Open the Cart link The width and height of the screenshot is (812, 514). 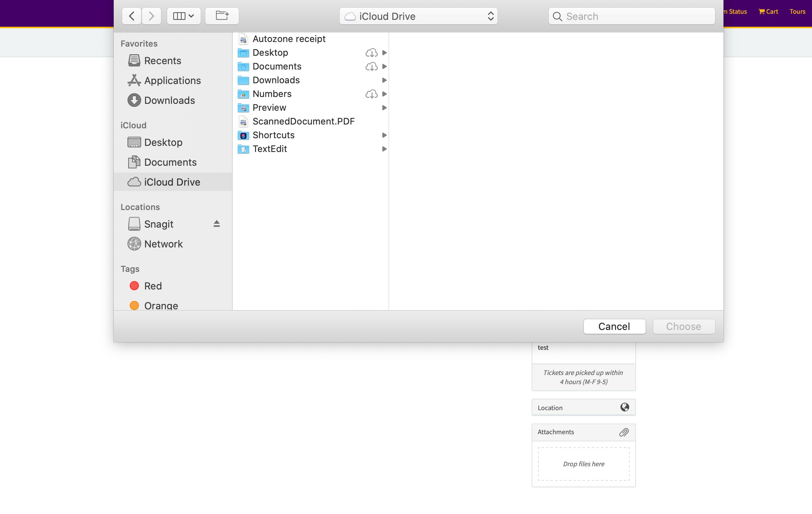(x=768, y=11)
